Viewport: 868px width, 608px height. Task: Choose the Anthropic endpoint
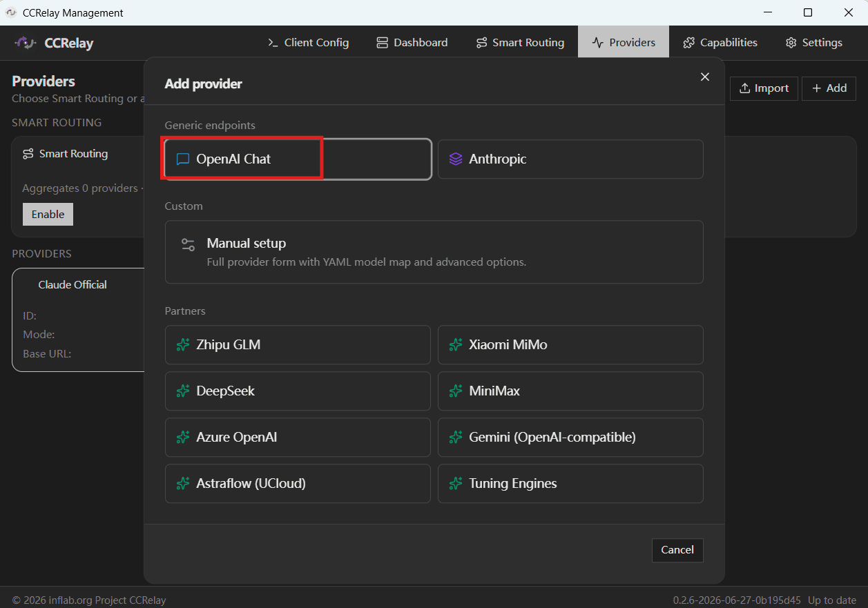[x=570, y=159]
